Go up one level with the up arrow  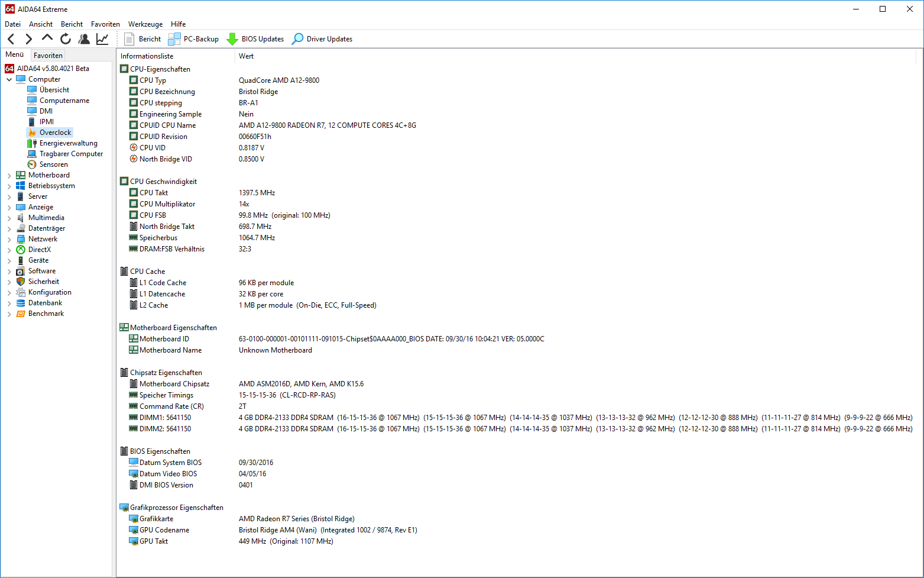point(47,38)
